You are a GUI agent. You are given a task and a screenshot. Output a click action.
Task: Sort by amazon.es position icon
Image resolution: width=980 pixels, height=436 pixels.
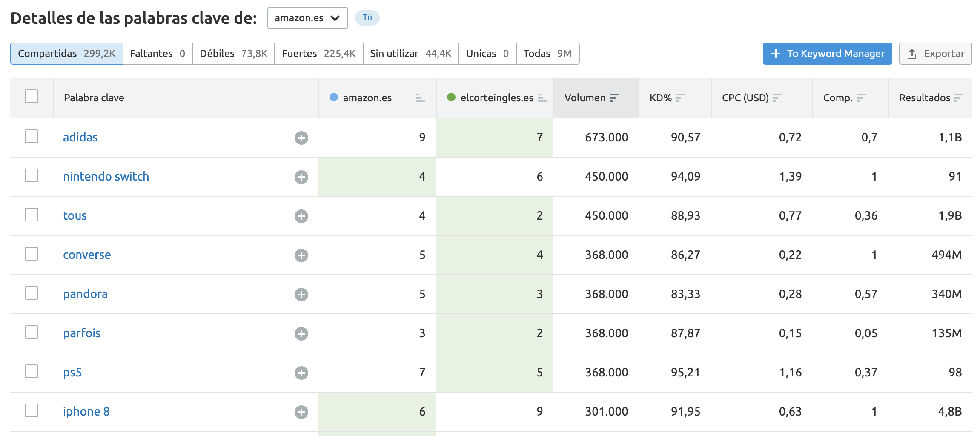pos(420,98)
